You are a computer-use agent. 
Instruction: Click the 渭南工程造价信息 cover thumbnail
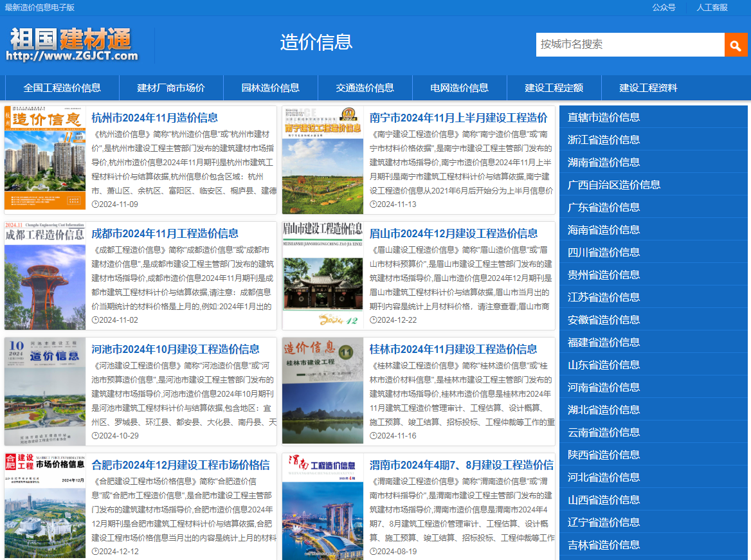point(323,507)
